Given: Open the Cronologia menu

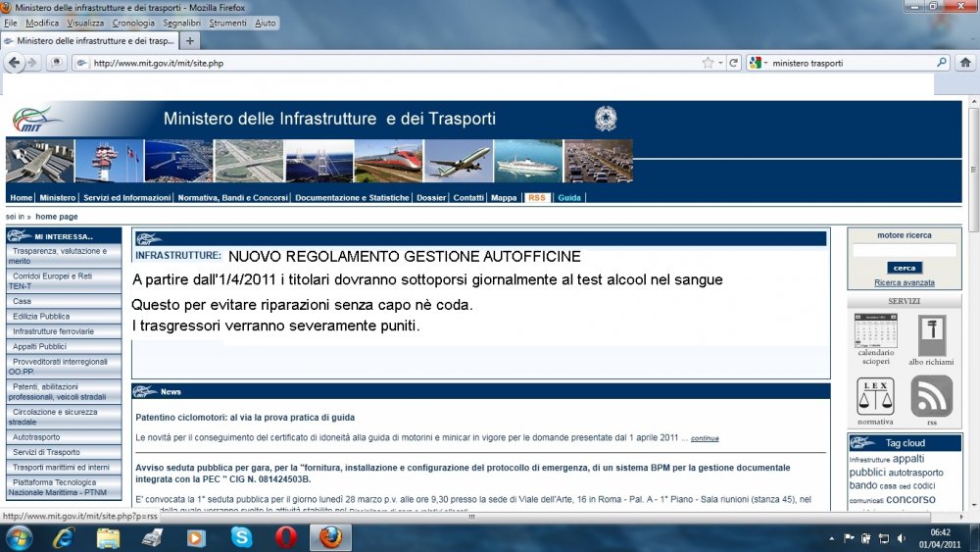Looking at the screenshot, I should [x=133, y=24].
